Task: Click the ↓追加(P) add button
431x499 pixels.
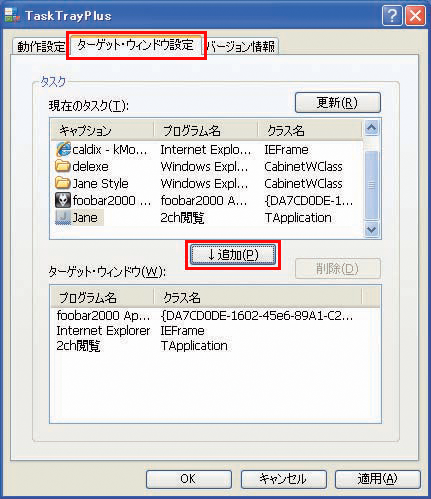Action: point(233,255)
